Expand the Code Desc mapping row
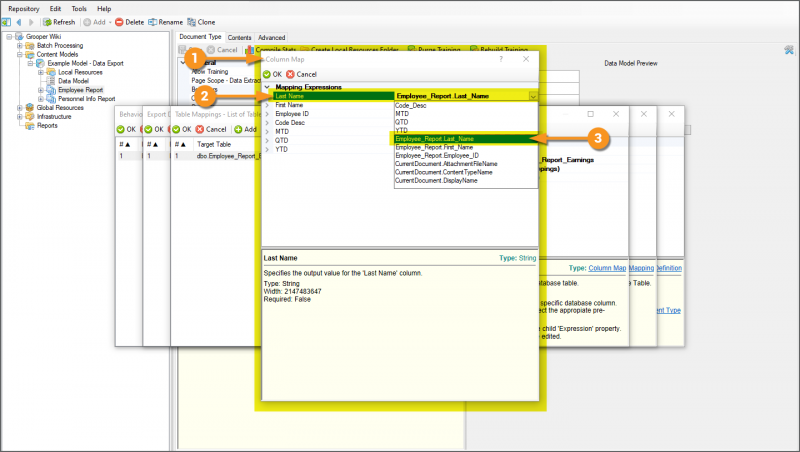The width and height of the screenshot is (800, 452). click(267, 123)
